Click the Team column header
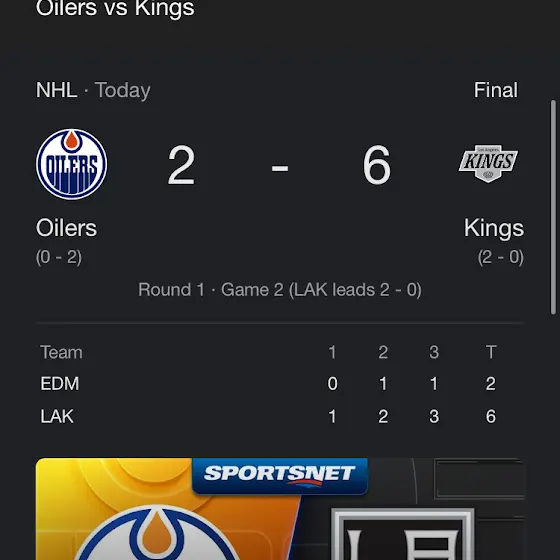The image size is (560, 560). coord(61,352)
